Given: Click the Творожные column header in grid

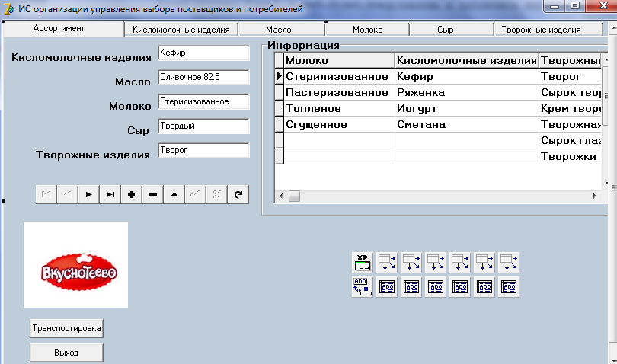Looking at the screenshot, I should [x=571, y=60].
